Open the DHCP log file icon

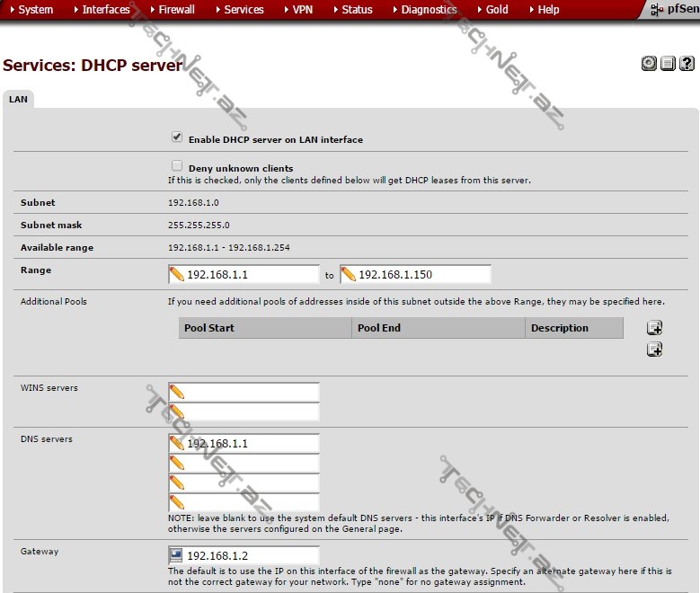(668, 64)
